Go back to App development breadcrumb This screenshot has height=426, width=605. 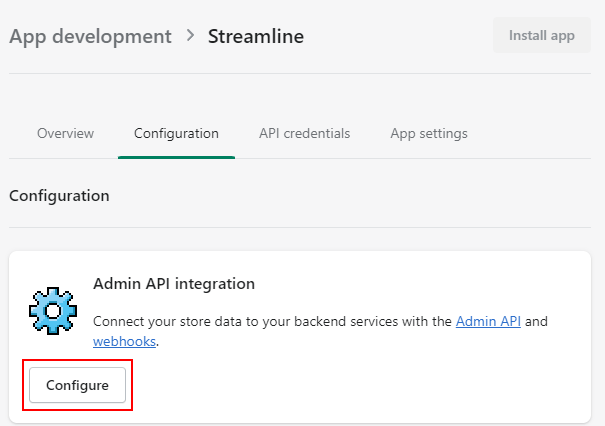coord(90,37)
